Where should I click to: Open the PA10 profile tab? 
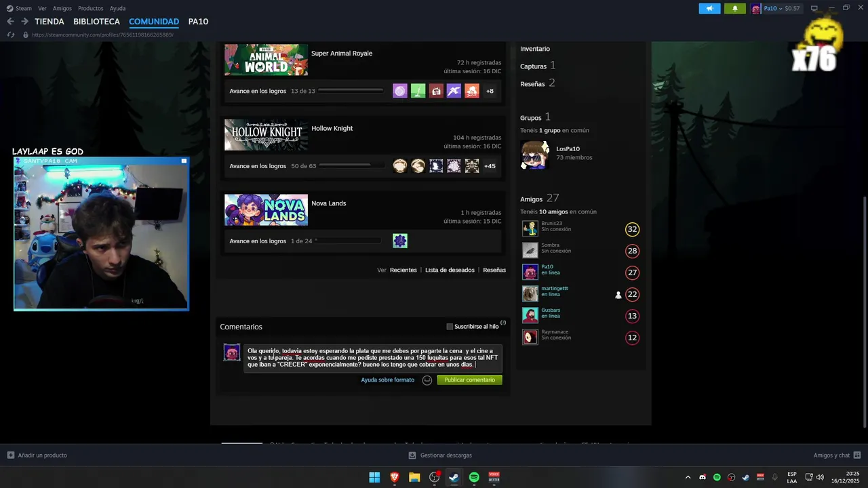coord(198,22)
